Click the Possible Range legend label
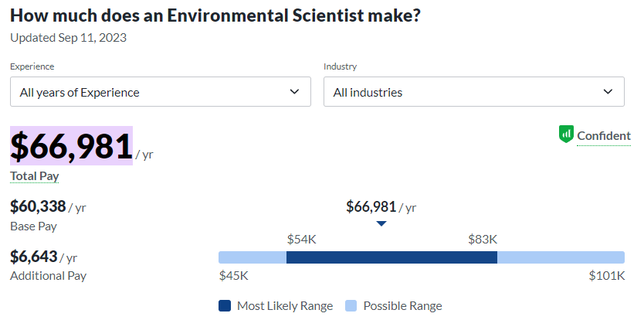 coord(403,306)
